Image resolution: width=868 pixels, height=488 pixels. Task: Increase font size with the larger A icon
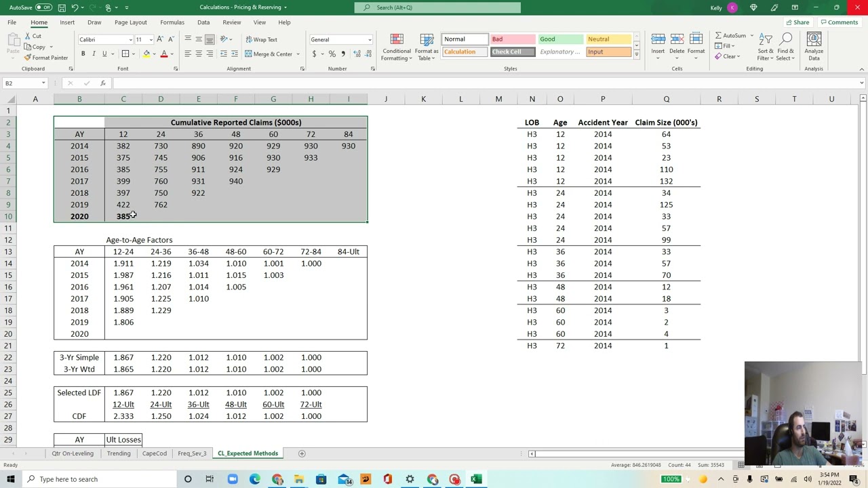click(160, 39)
